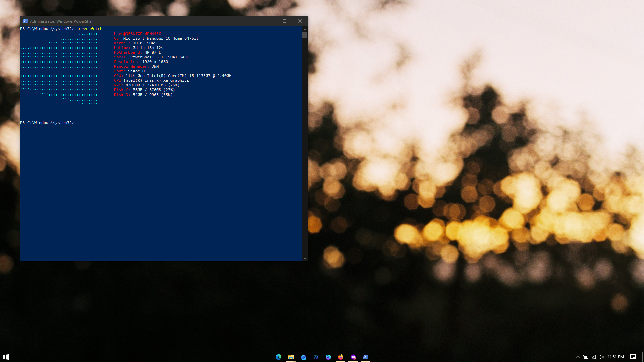644x362 pixels.
Task: Open File Explorer from the taskbar
Action: (x=291, y=357)
